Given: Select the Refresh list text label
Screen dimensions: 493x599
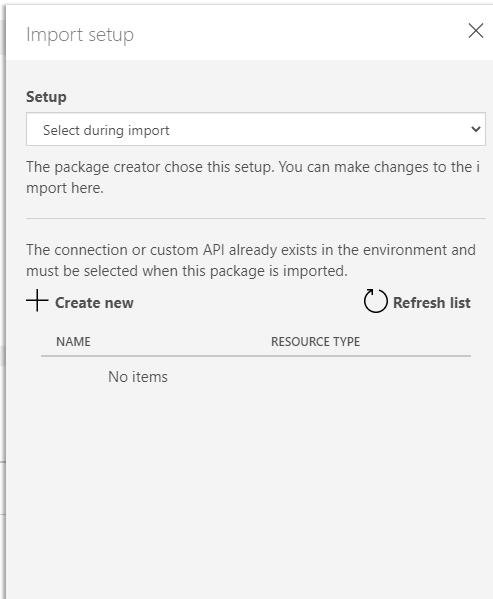Looking at the screenshot, I should [x=432, y=303].
